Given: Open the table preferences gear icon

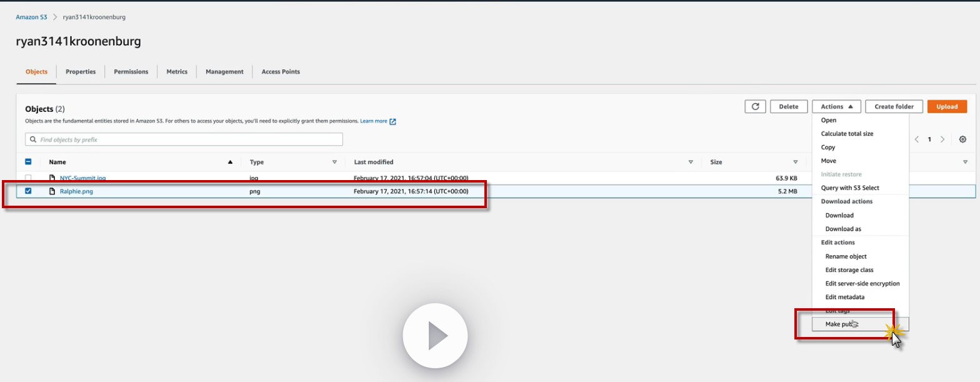Looking at the screenshot, I should pyautogui.click(x=962, y=139).
